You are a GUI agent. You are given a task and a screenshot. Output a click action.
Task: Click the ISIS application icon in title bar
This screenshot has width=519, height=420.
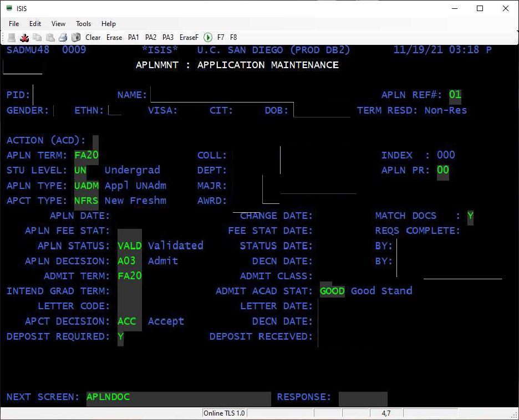pyautogui.click(x=9, y=8)
